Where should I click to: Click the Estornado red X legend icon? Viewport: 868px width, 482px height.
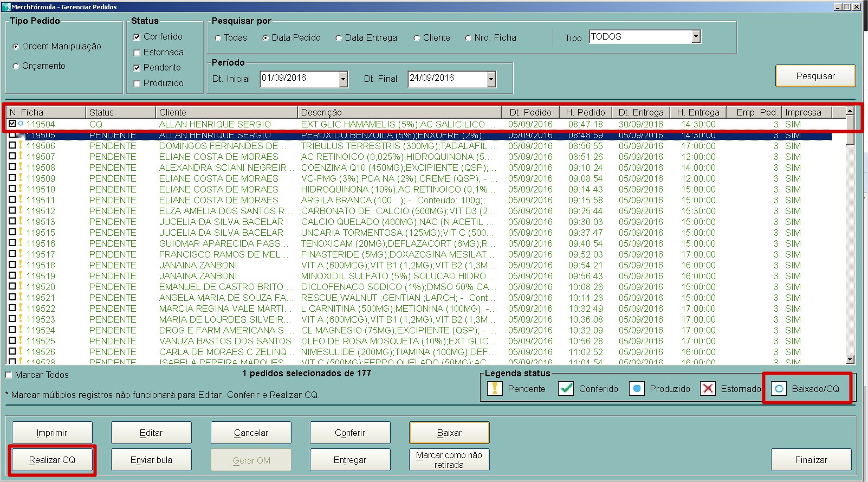click(708, 389)
